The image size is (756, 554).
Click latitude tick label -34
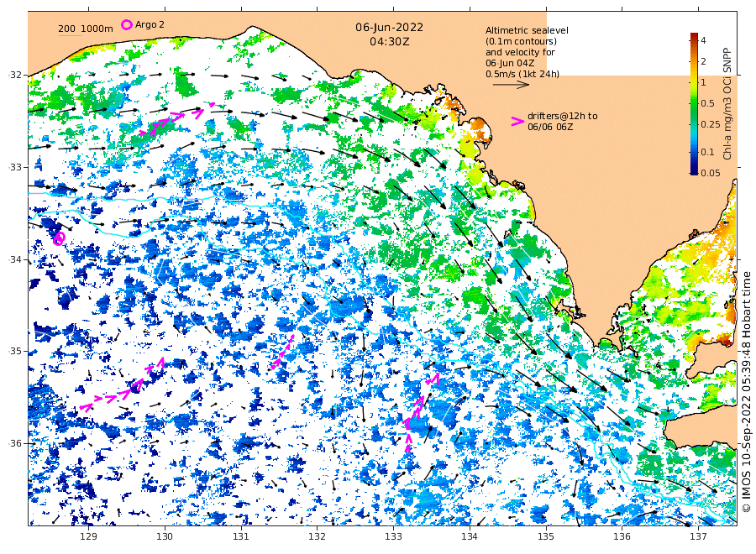tap(15, 259)
